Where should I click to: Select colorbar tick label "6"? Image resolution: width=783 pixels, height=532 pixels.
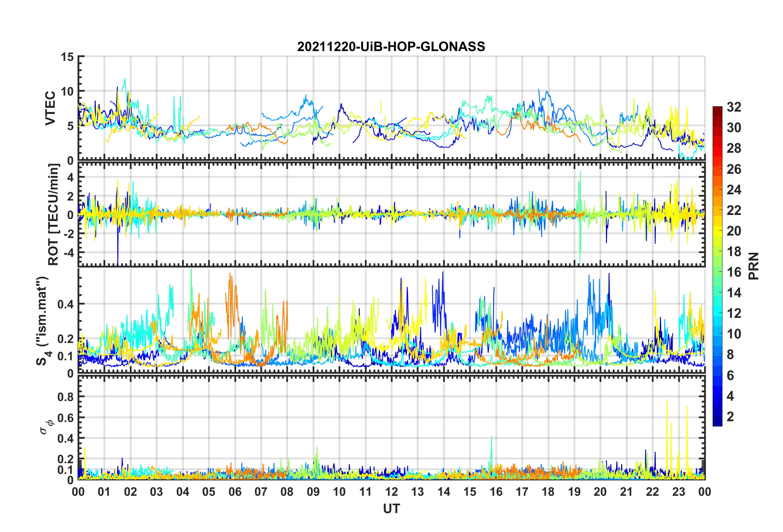coord(730,375)
